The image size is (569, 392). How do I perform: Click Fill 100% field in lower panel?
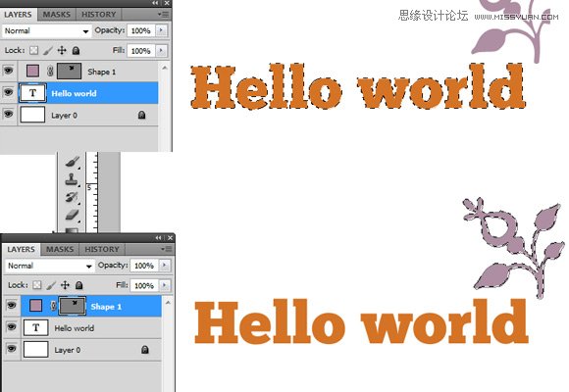tap(144, 286)
